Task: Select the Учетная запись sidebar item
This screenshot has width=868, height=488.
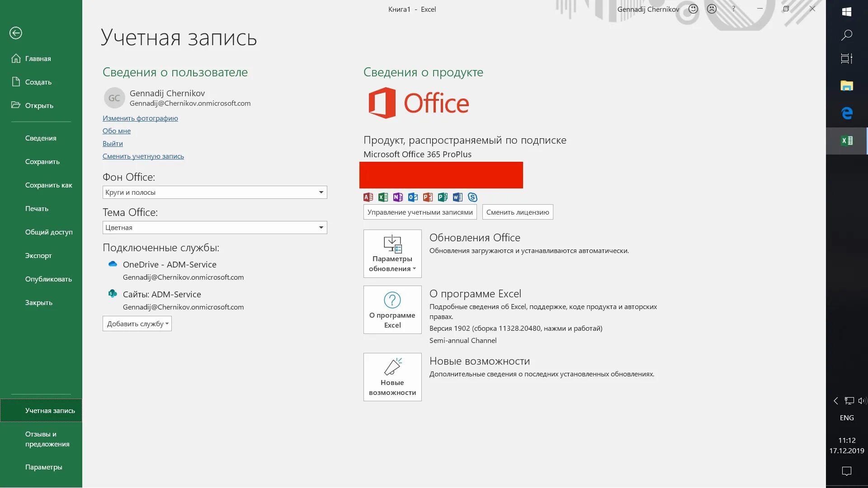Action: tap(41, 410)
